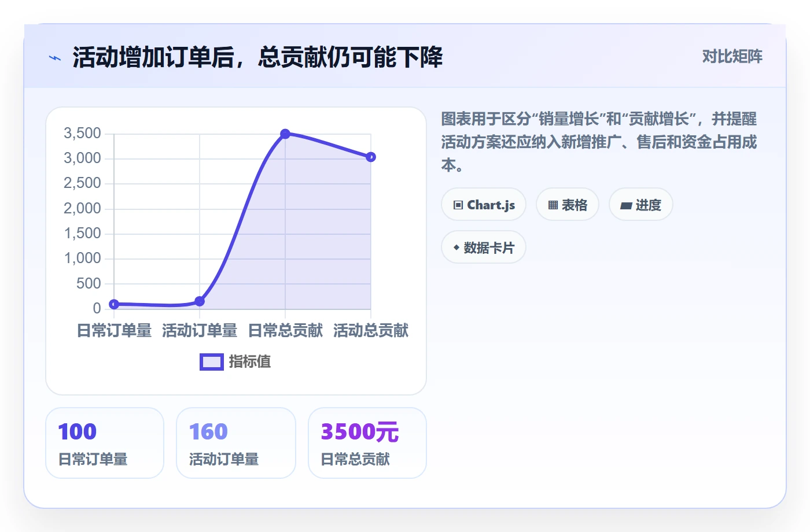The width and height of the screenshot is (810, 532).
Task: Click the 活动总贡献 x-axis label
Action: tap(371, 331)
